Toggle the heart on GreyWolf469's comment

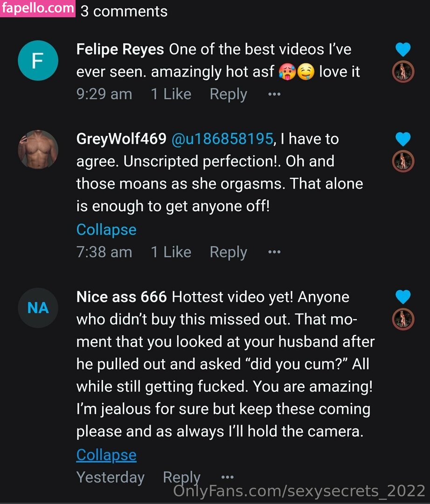(x=402, y=139)
